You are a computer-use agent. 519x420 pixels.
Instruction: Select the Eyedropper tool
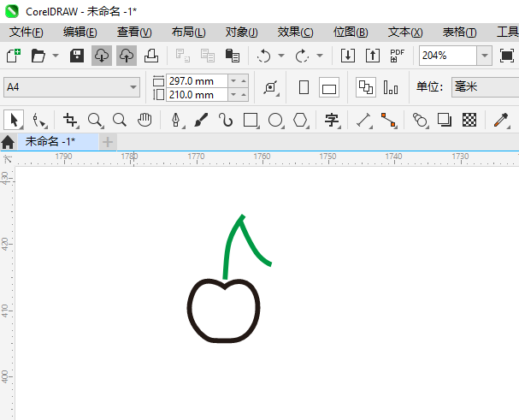(501, 120)
